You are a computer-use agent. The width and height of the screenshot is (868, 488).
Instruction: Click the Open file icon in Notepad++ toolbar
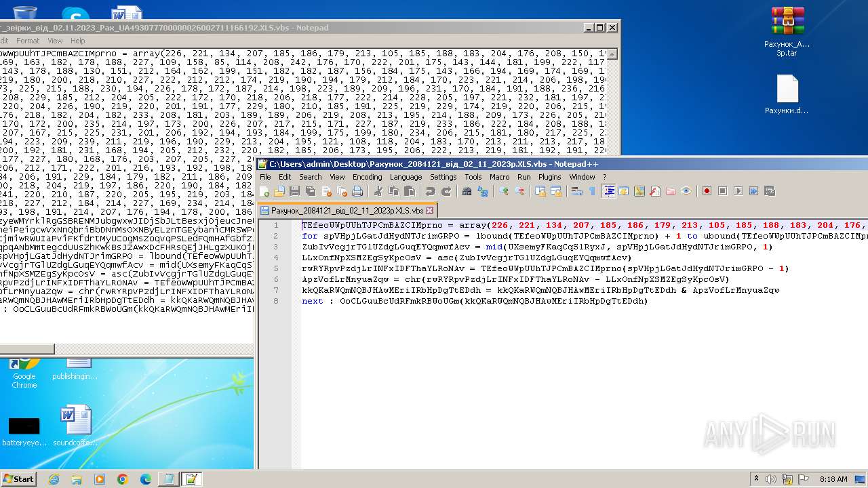(x=279, y=191)
